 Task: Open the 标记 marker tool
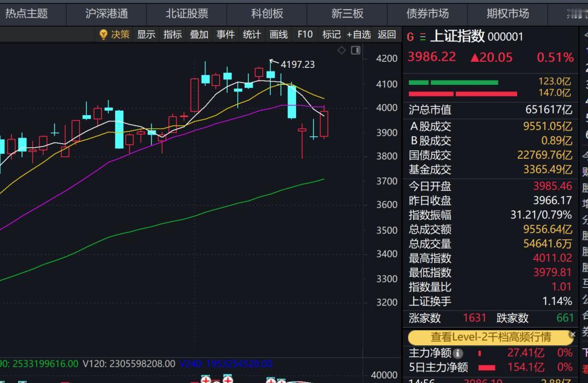331,35
